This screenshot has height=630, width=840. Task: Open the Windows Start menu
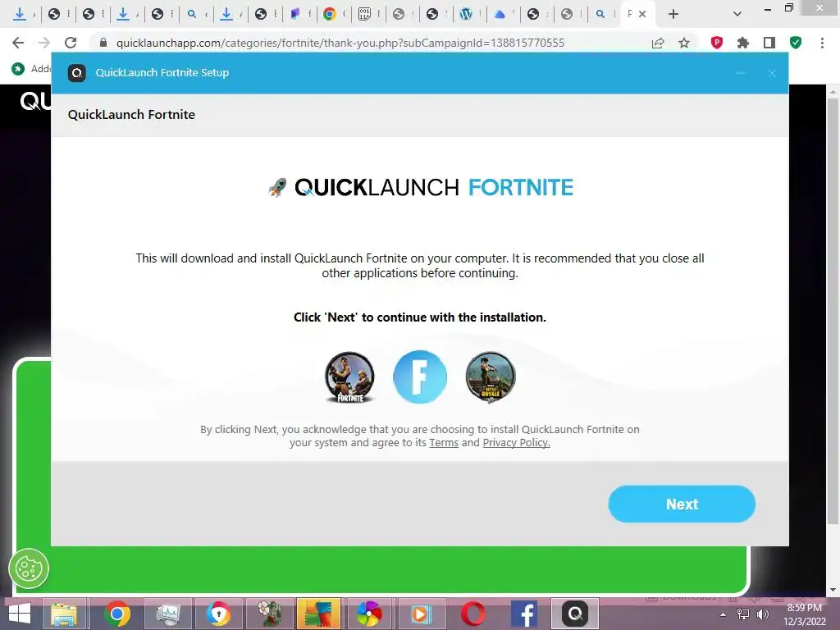[20, 614]
